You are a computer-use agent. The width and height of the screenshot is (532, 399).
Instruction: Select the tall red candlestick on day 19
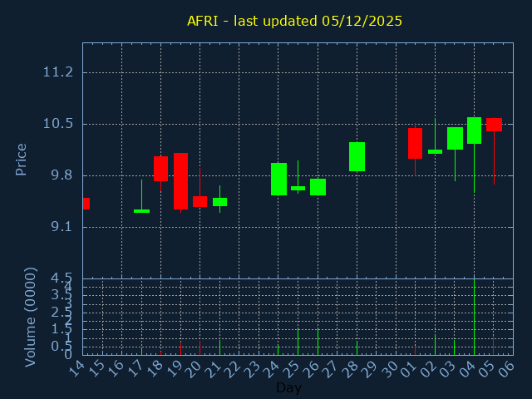180,180
